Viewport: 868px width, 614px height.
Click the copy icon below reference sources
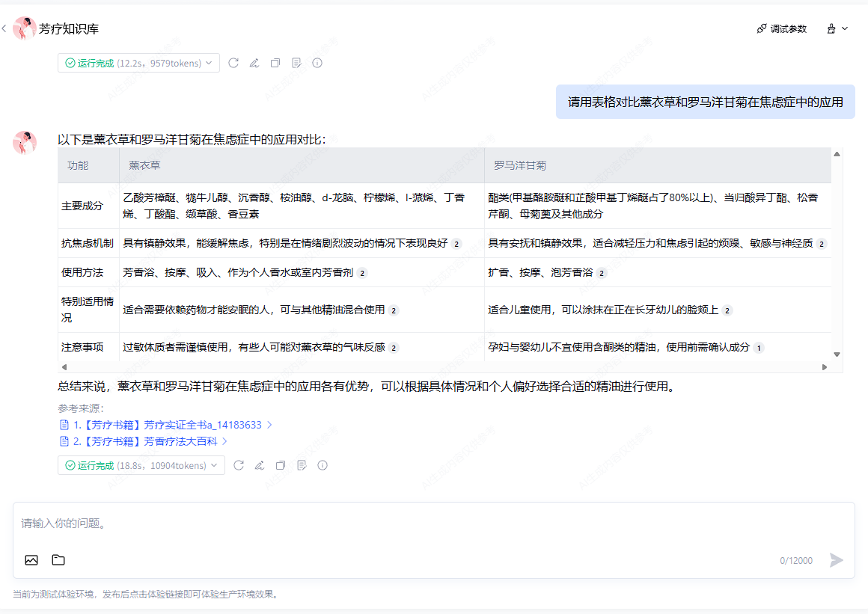tap(281, 465)
